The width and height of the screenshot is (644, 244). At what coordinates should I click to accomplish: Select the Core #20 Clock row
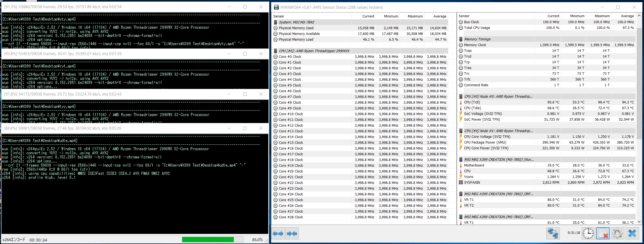pos(360,171)
